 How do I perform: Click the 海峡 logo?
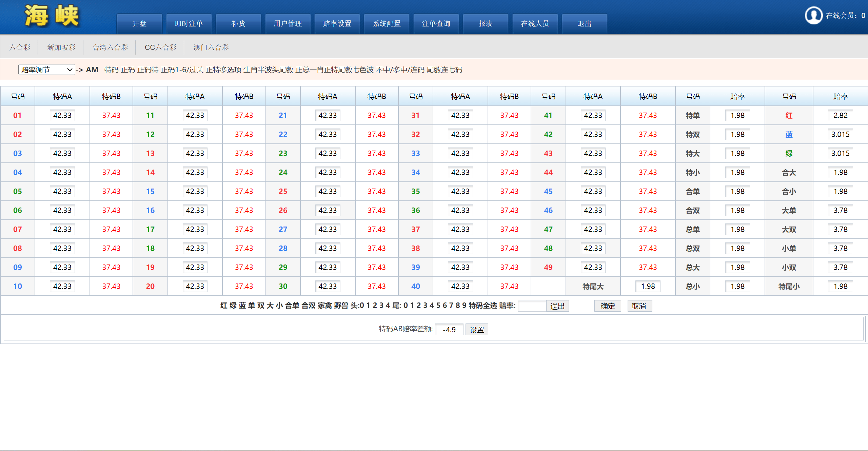click(52, 16)
